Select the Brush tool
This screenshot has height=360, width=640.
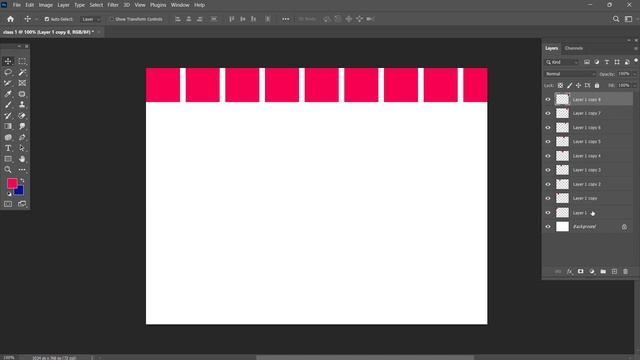8,104
